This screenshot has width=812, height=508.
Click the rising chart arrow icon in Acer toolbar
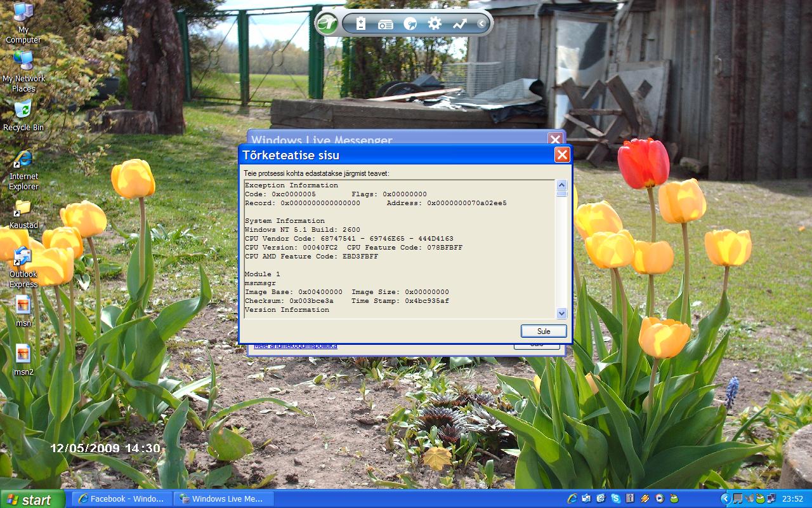click(x=459, y=24)
